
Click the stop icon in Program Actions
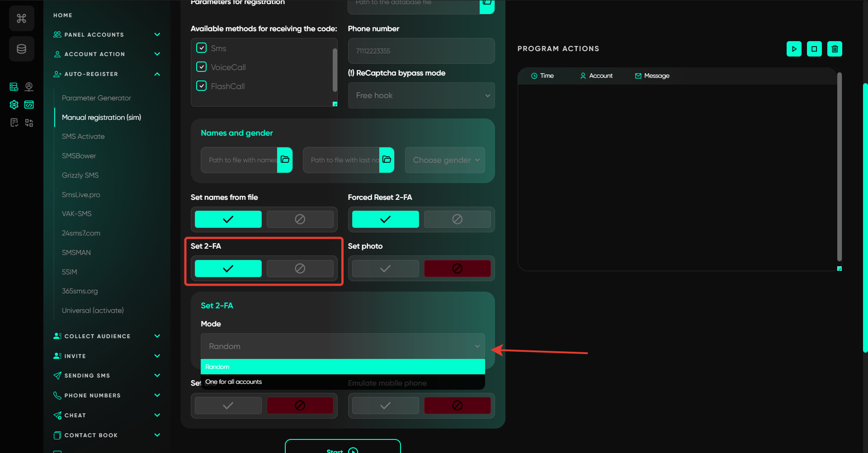814,49
